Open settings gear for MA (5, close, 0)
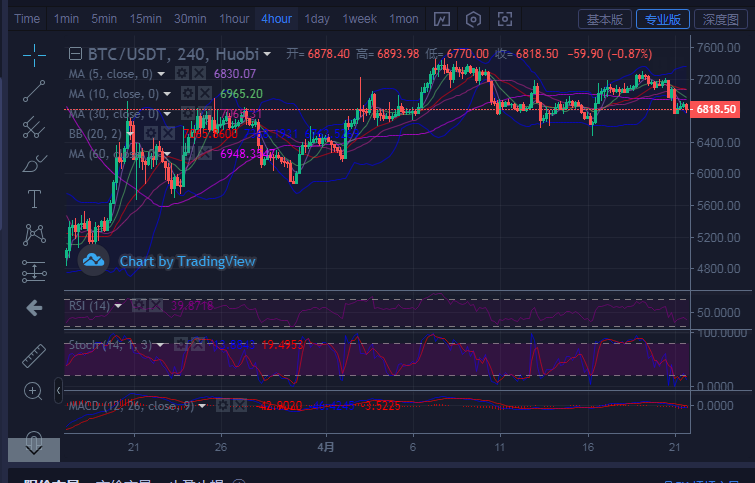 [x=182, y=74]
